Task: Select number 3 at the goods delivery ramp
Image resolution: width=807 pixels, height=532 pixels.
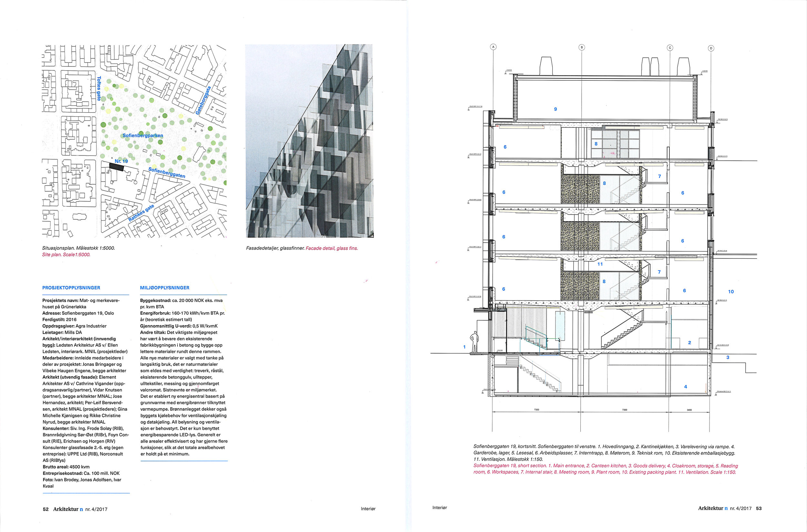Action: coord(728,357)
